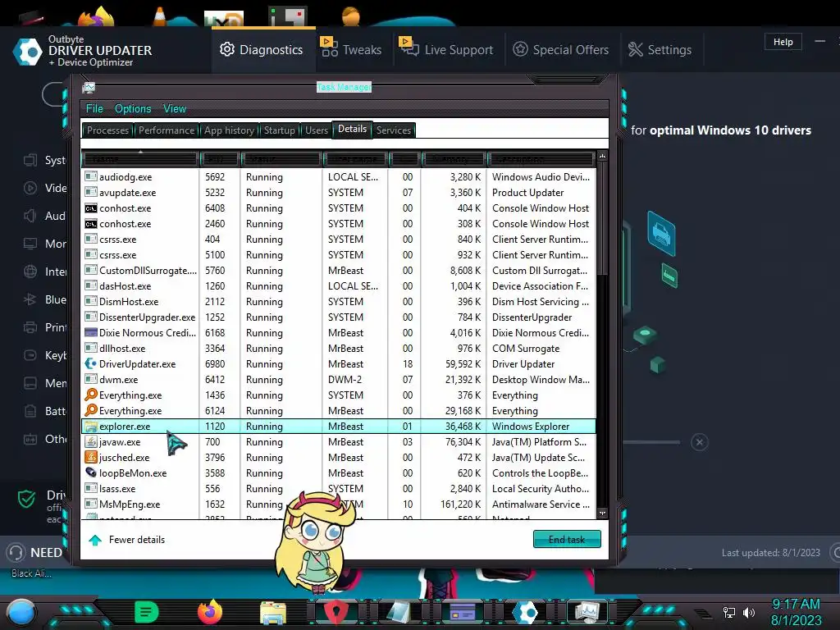Click the process list scrollbar thumb

[602, 218]
